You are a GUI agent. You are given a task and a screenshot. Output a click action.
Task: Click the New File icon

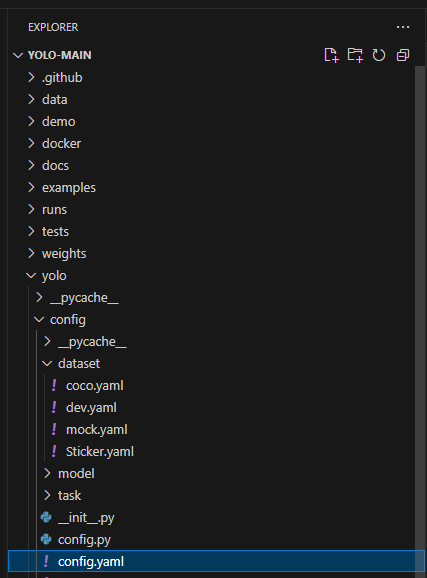click(x=331, y=55)
